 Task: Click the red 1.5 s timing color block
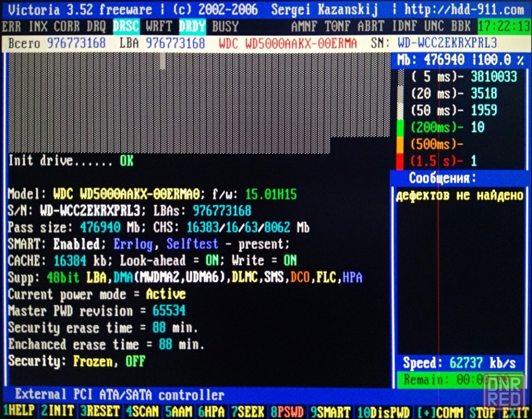(x=401, y=161)
